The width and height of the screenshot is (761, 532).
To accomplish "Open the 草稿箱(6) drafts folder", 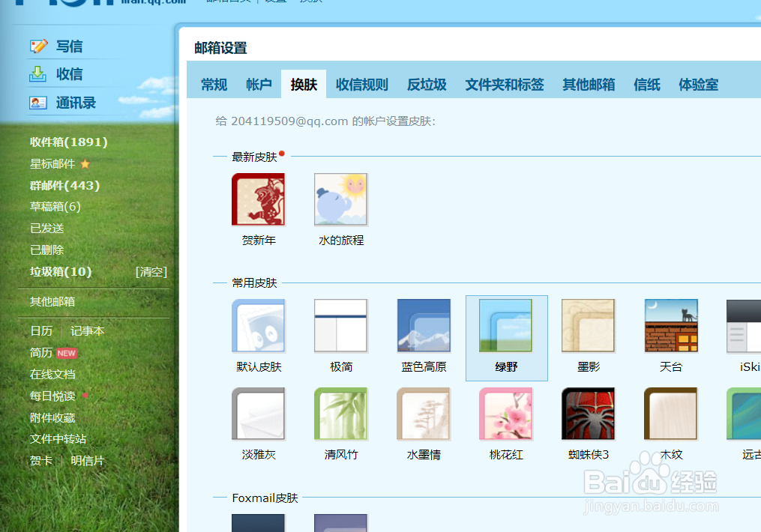I will [x=55, y=207].
